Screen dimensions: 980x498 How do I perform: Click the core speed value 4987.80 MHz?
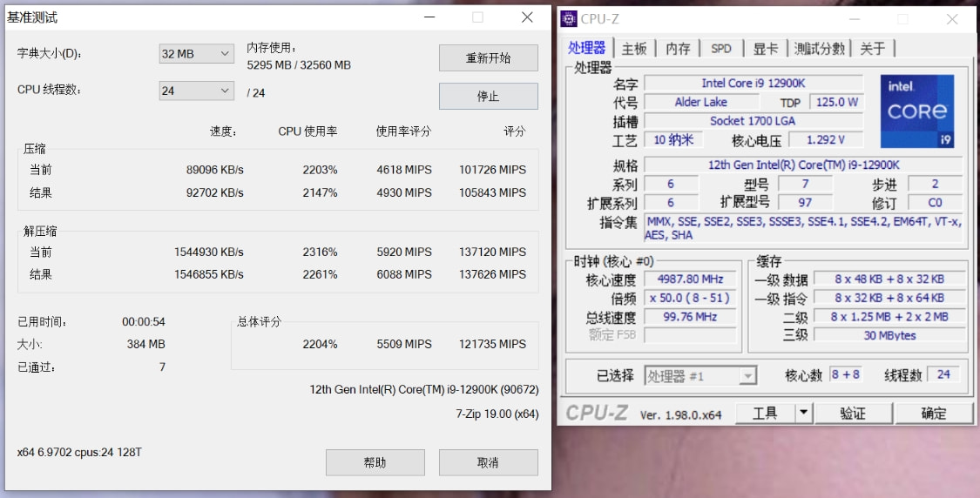690,279
